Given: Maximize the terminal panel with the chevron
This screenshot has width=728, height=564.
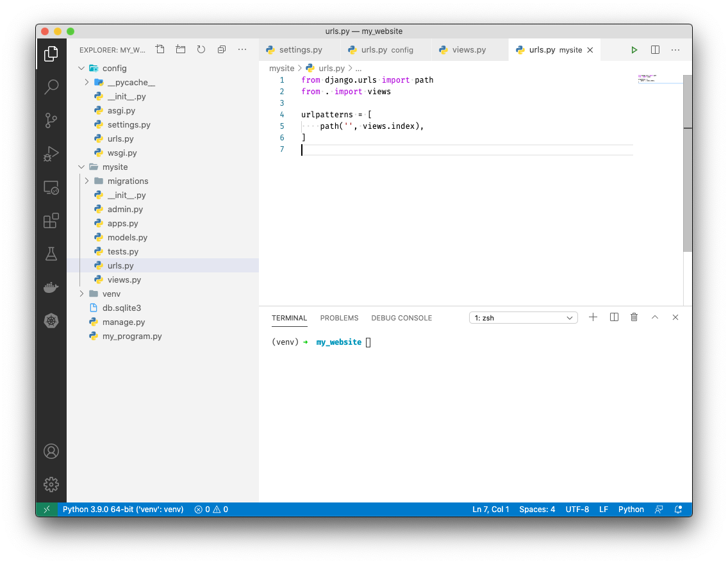Looking at the screenshot, I should [655, 317].
